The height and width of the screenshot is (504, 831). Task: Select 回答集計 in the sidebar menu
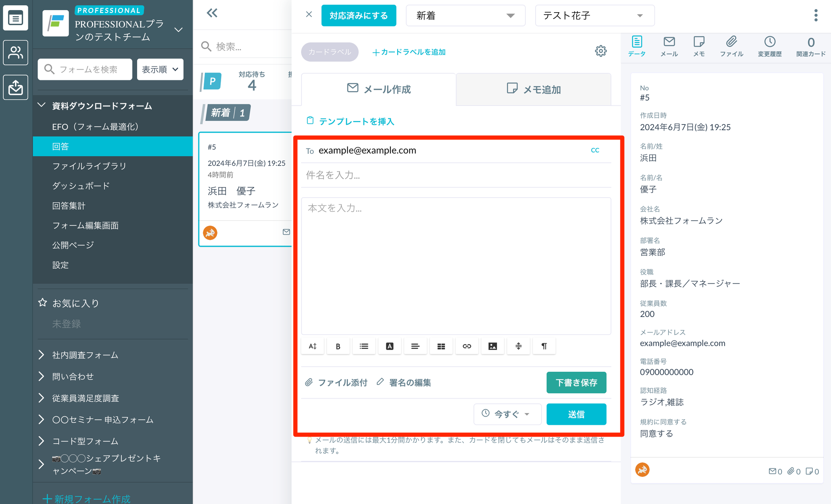(69, 206)
